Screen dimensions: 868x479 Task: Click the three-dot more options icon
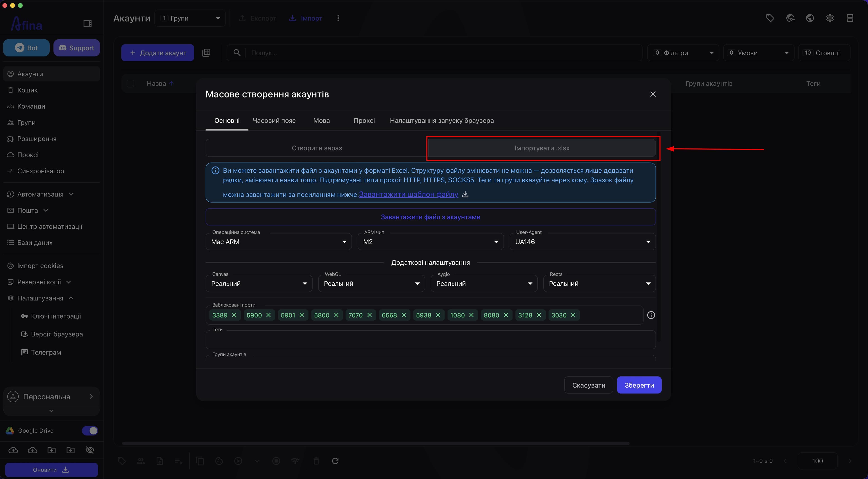[x=338, y=18]
